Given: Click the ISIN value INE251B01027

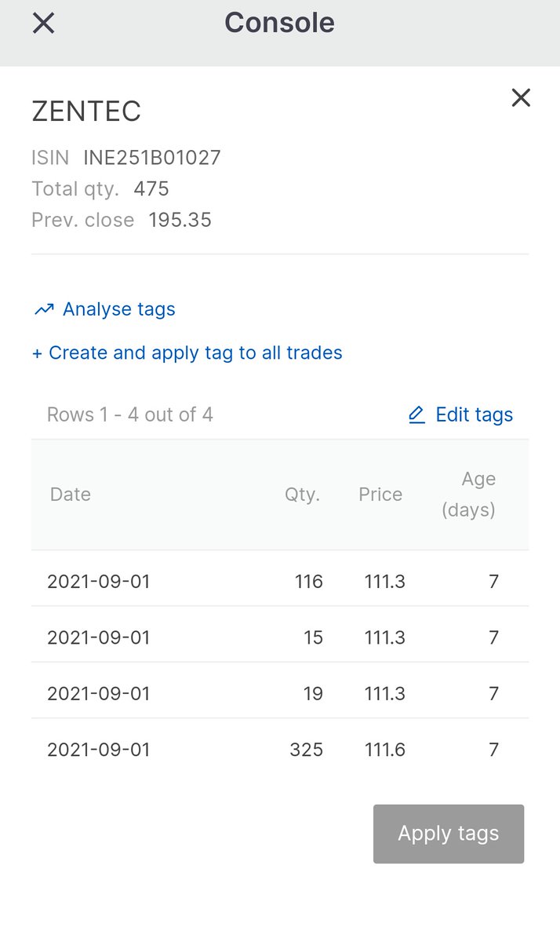Looking at the screenshot, I should point(152,158).
